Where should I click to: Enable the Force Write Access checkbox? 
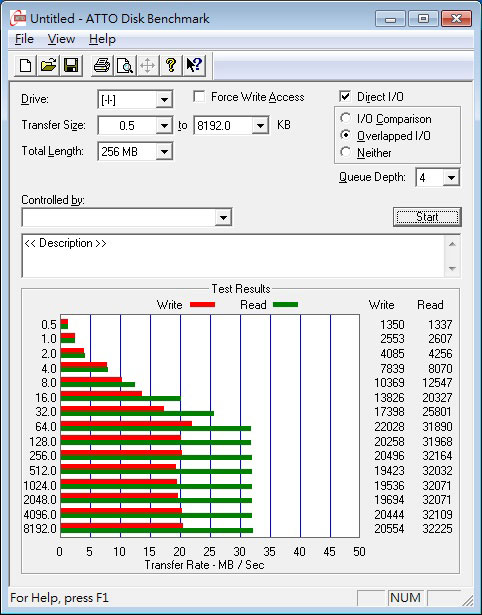[x=199, y=96]
